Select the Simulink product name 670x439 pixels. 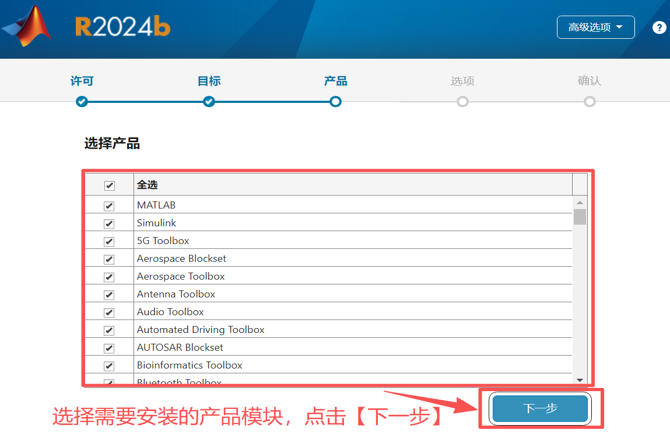click(x=156, y=223)
